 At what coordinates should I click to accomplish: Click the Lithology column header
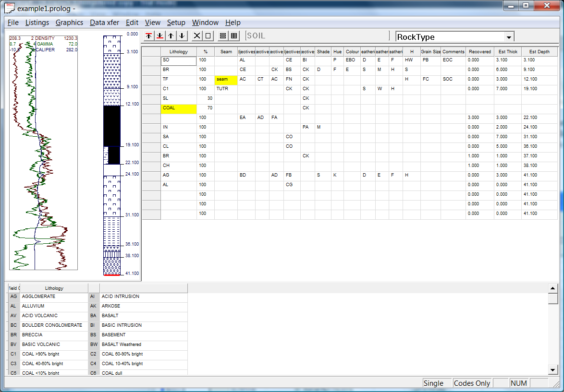[179, 52]
